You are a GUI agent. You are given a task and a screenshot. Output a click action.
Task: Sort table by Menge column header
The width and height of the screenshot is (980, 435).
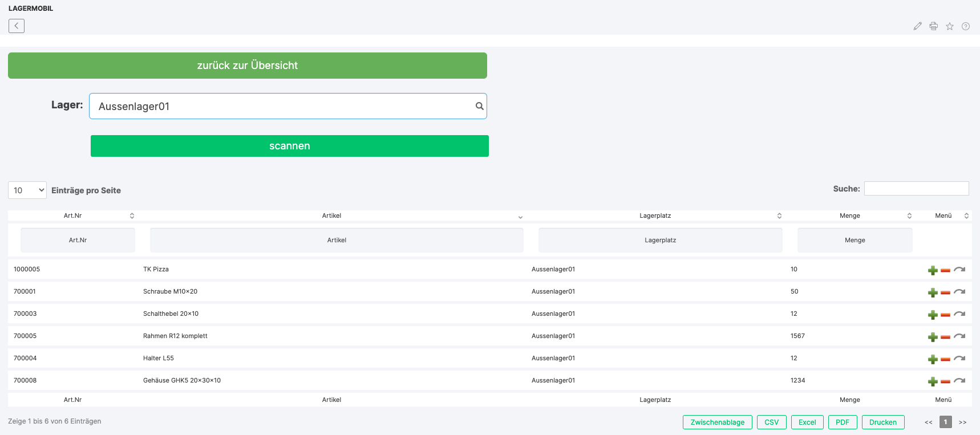tap(849, 216)
